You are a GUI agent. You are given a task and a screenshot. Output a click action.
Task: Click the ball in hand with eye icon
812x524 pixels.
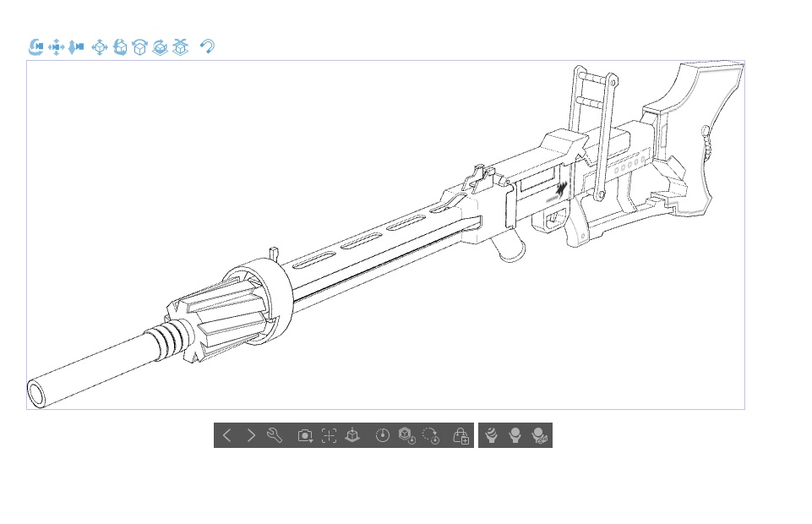click(x=539, y=435)
